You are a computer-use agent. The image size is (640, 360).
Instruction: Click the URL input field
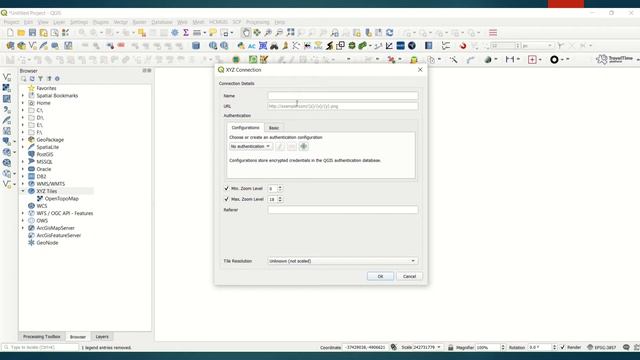tap(342, 106)
